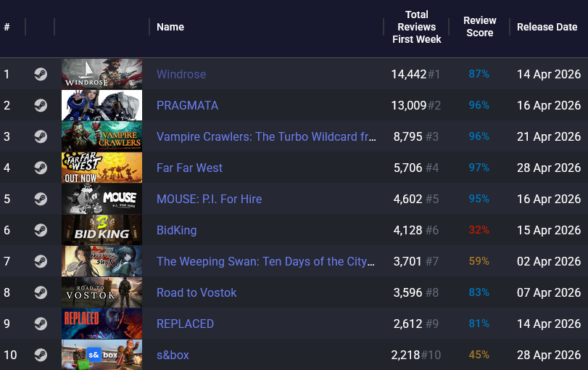
Task: Click the 15 Apr 2026 release date
Action: (x=549, y=231)
